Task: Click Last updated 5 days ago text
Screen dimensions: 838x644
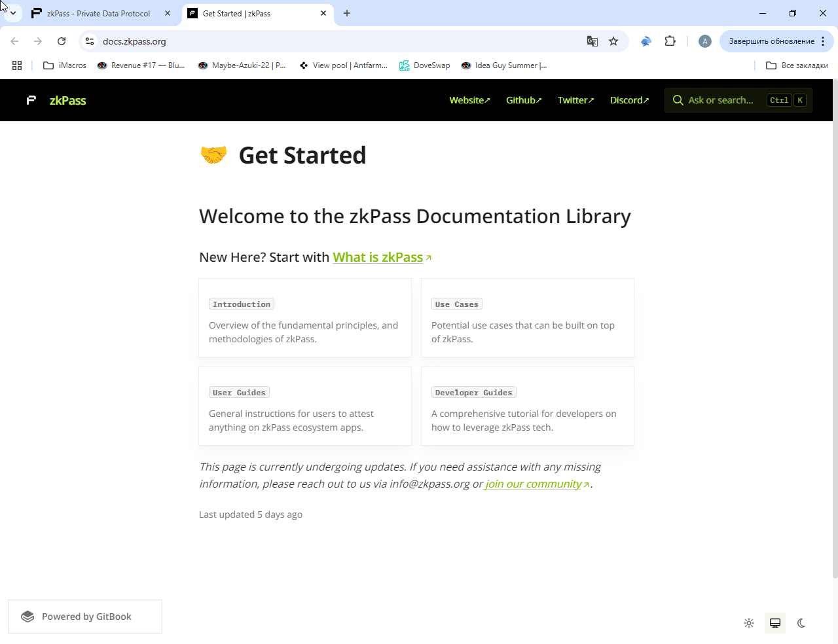Action: click(x=251, y=514)
